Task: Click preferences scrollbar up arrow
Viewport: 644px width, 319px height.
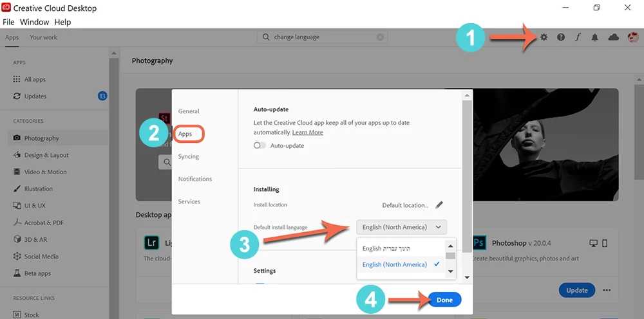Action: coord(466,96)
